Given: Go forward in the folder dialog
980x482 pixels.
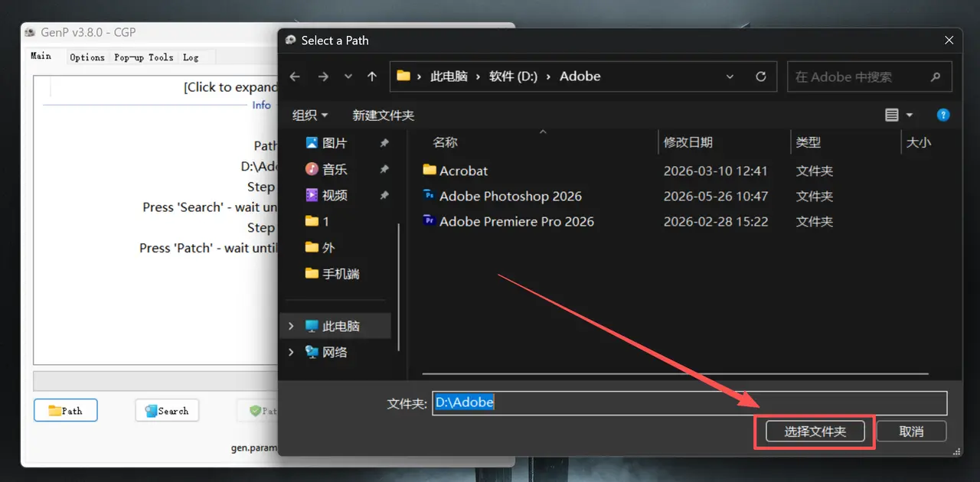Looking at the screenshot, I should click(x=323, y=77).
